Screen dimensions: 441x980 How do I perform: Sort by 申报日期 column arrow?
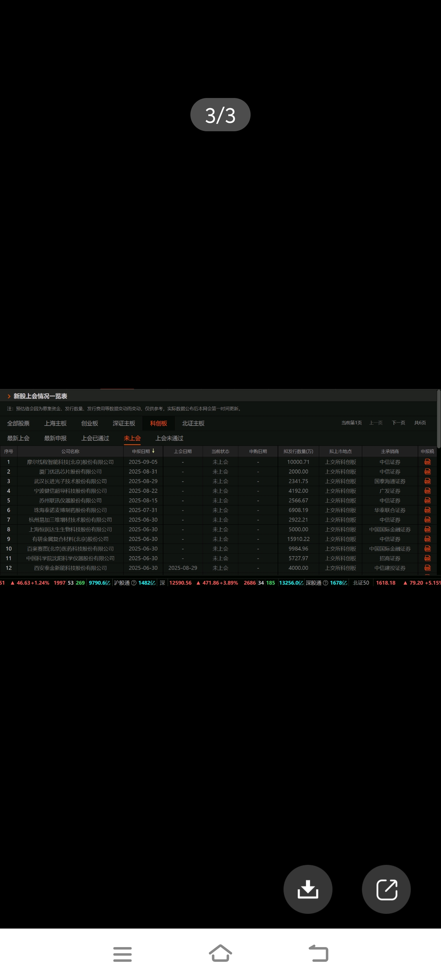pyautogui.click(x=153, y=451)
